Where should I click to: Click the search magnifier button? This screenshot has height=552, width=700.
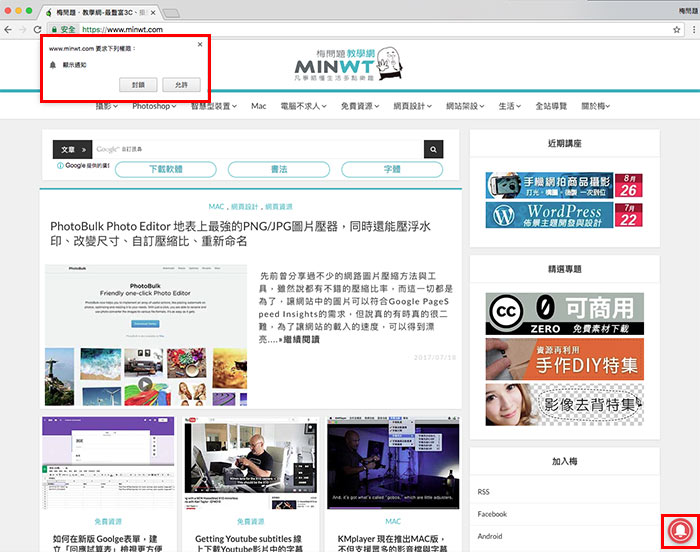coord(433,150)
